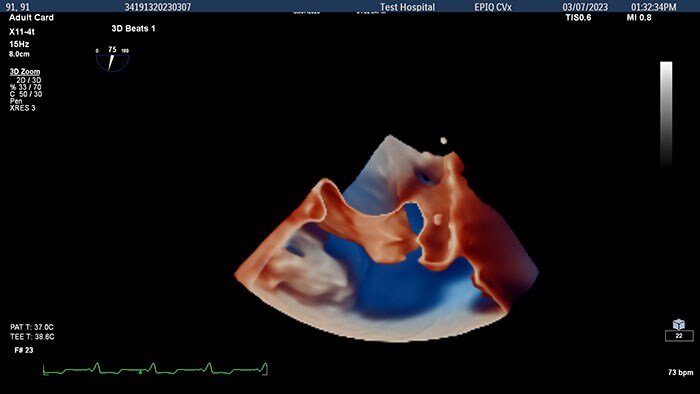Click the '91, 91' patient text
Viewport: 700px width, 394px height.
point(17,7)
